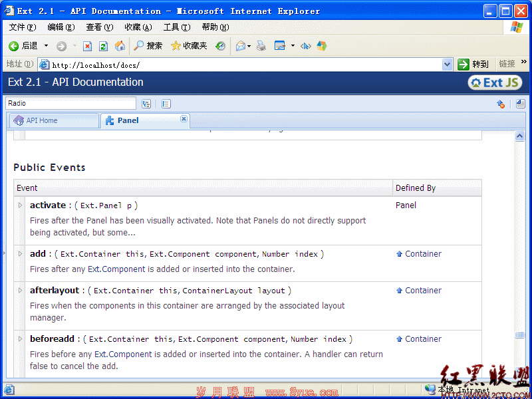The width and height of the screenshot is (532, 399).
Task: Open the 编辑(E) menu
Action: [x=61, y=27]
